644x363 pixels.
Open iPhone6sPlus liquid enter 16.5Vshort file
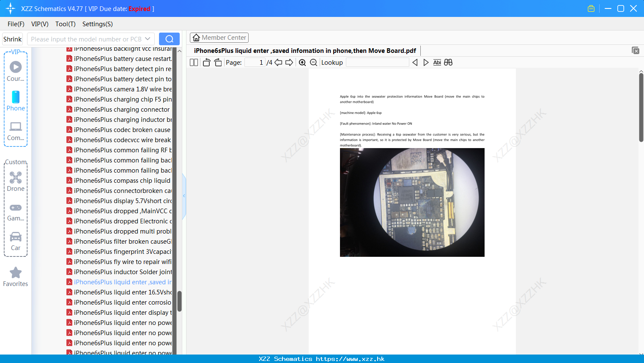(x=119, y=292)
